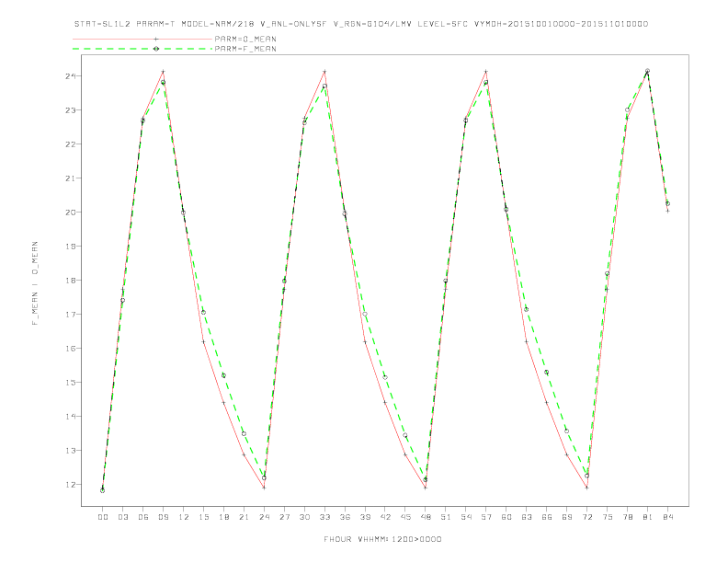Click x-axis tick label 45
The image size is (728, 563).
coord(405,517)
